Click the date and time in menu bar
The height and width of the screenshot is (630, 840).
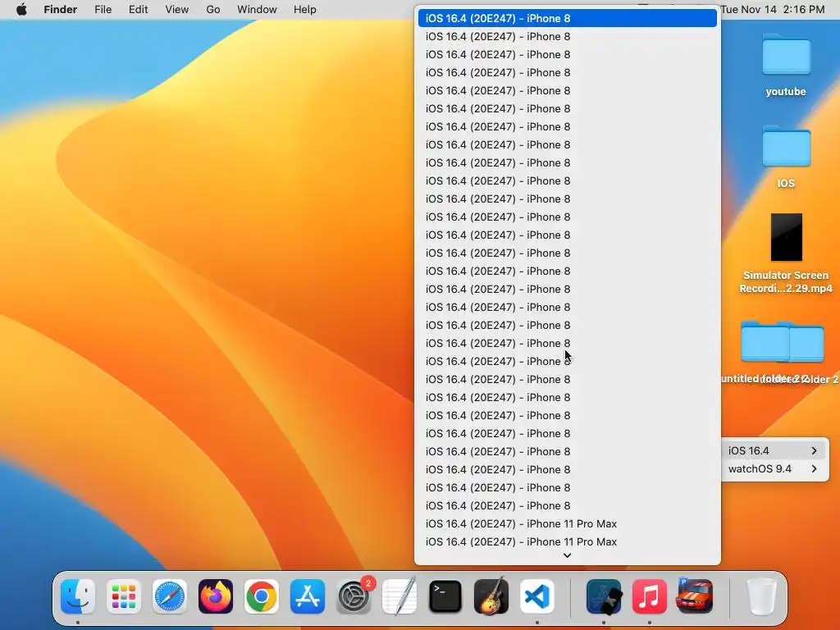tap(773, 9)
